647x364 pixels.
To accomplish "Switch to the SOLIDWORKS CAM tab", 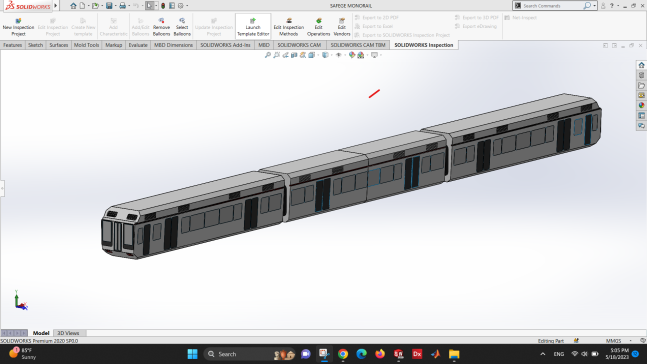I will click(299, 45).
